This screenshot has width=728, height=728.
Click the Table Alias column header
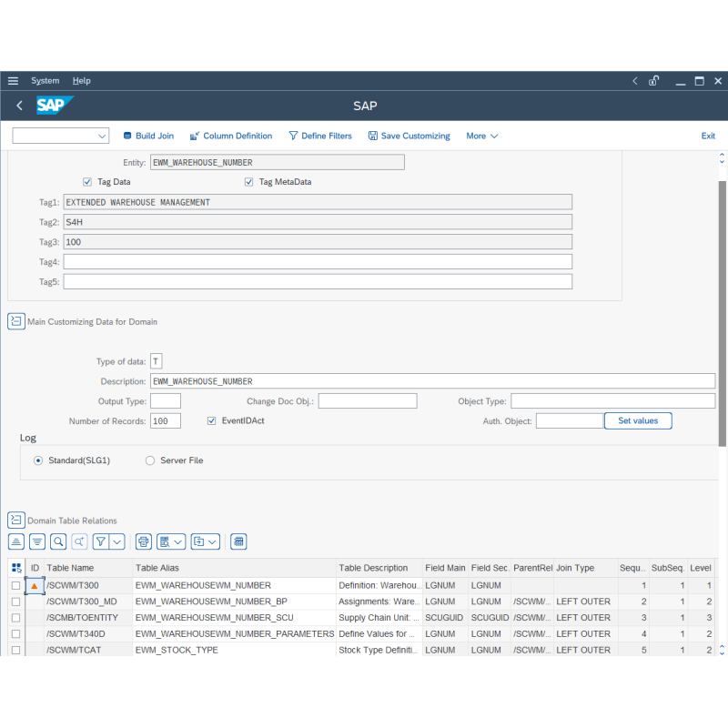pyautogui.click(x=234, y=568)
